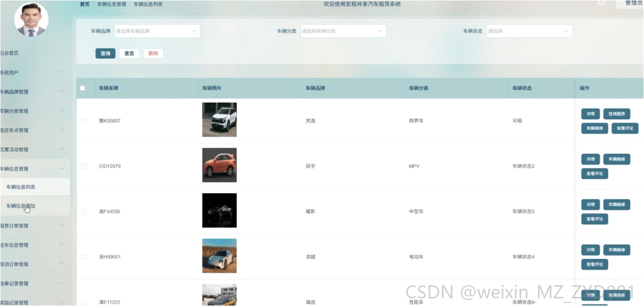Click status cell 车辆状态3
This screenshot has height=306, width=644.
[524, 211]
